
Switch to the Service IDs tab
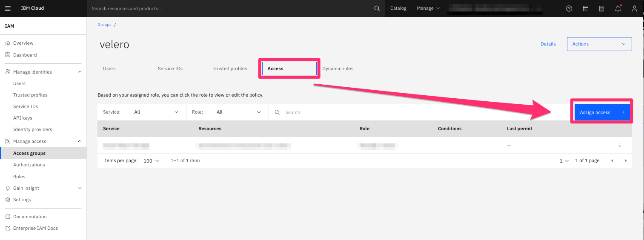click(179, 69)
